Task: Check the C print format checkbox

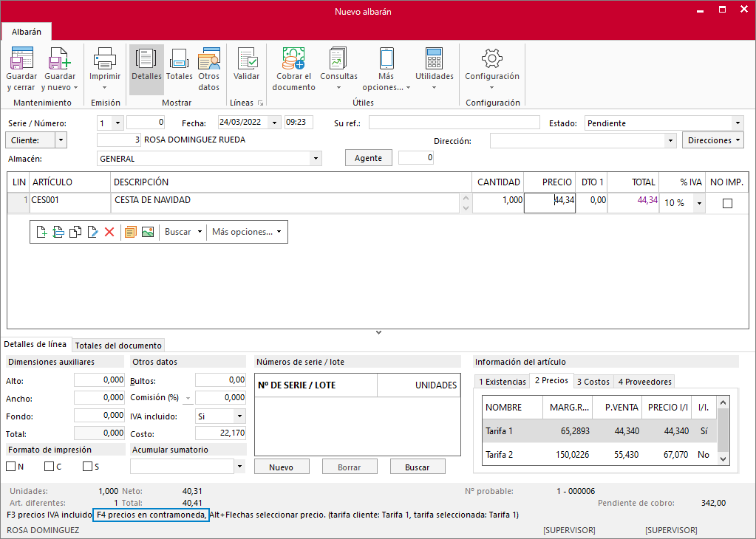Action: pyautogui.click(x=49, y=466)
